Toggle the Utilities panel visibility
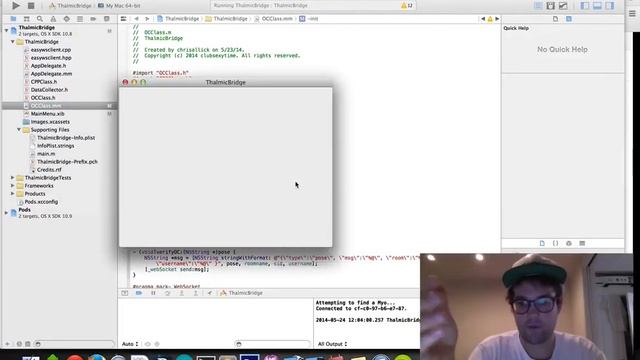Image resolution: width=640 pixels, height=360 pixels. tap(610, 6)
